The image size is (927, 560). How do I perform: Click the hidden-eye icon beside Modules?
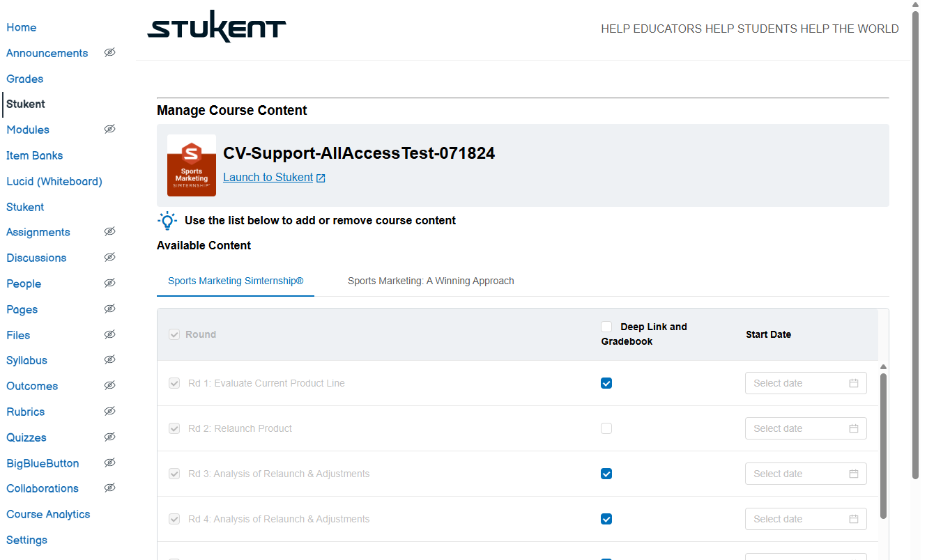(109, 129)
